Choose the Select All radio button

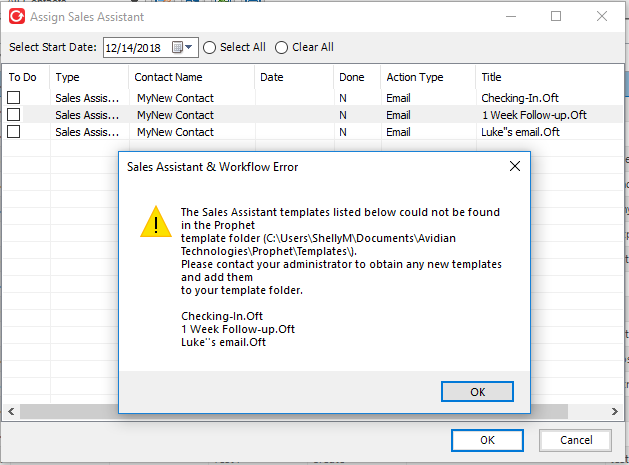209,47
